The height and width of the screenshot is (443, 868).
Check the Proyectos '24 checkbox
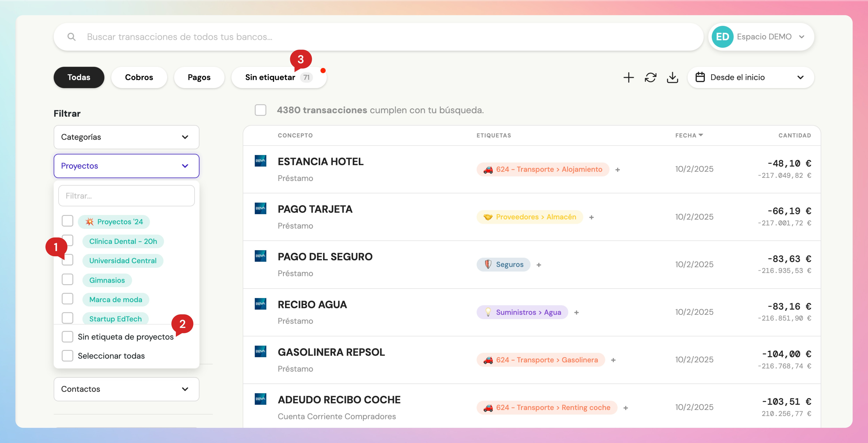(67, 221)
